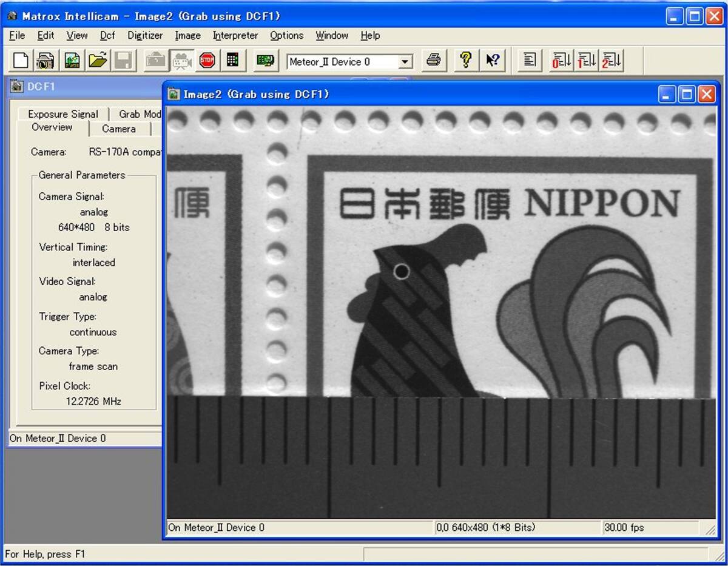Click the sort icon marked 0
728x566 pixels.
pyautogui.click(x=561, y=61)
